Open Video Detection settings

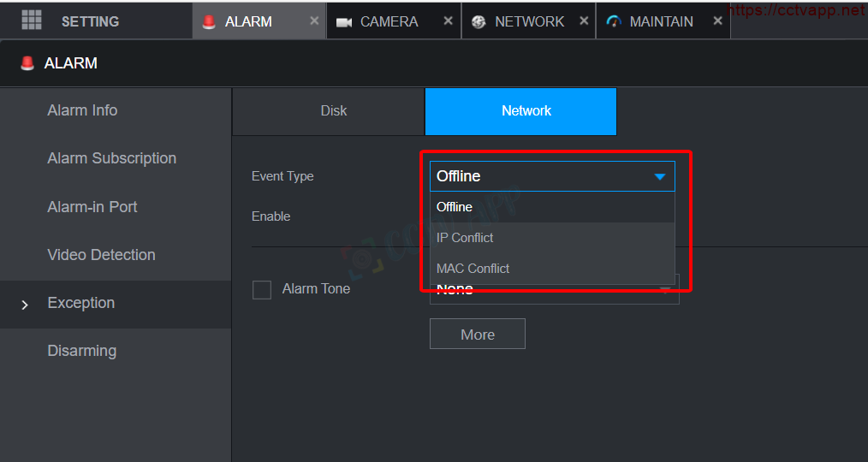tap(101, 255)
